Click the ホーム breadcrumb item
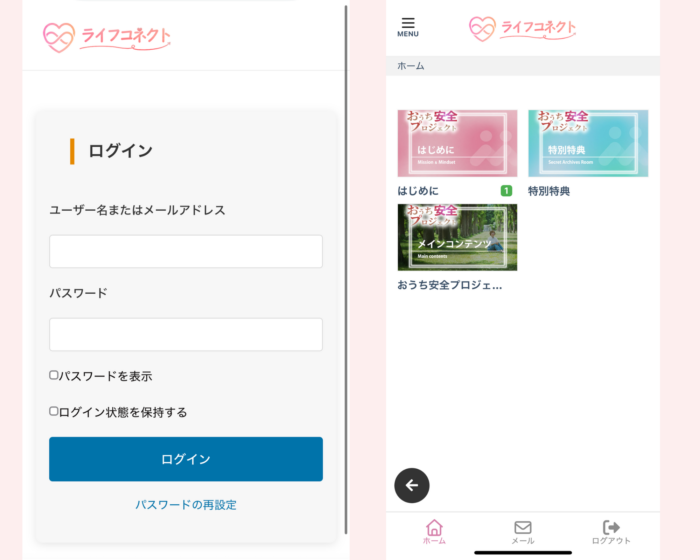Viewport: 700px width, 560px height. click(411, 66)
